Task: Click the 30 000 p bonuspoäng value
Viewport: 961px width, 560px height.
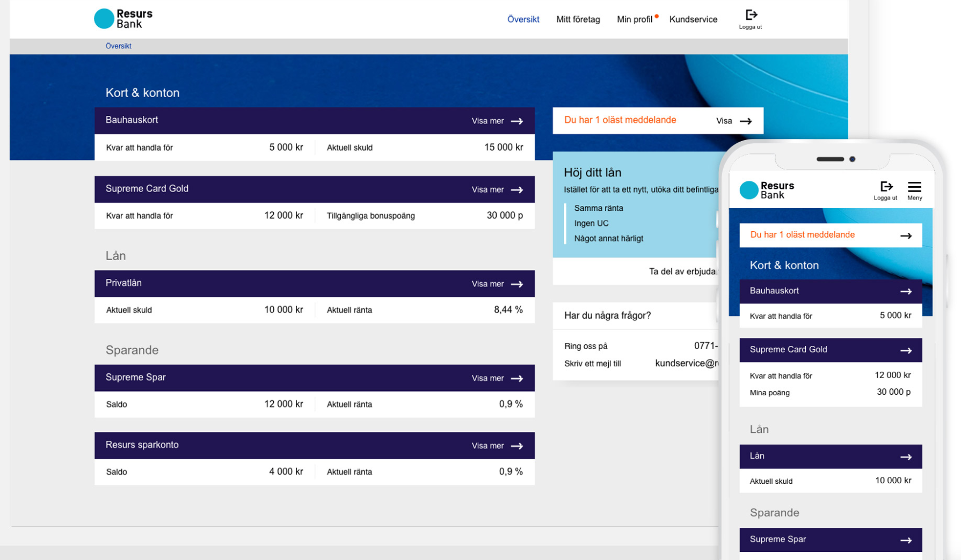Action: [x=505, y=216]
